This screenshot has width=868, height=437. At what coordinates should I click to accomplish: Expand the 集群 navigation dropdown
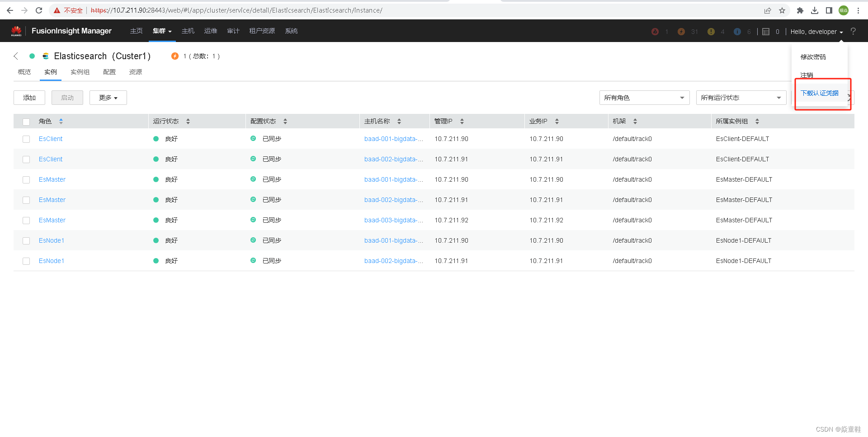pos(162,31)
